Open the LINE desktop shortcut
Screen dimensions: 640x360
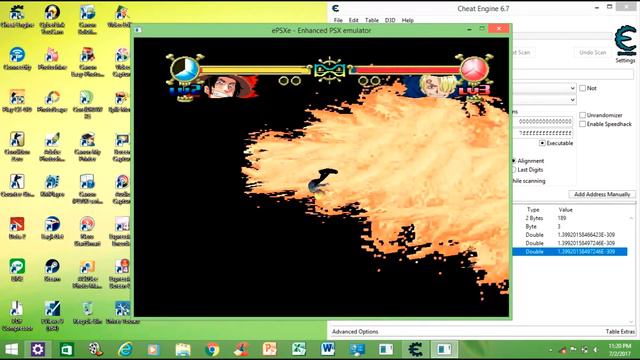(17, 270)
